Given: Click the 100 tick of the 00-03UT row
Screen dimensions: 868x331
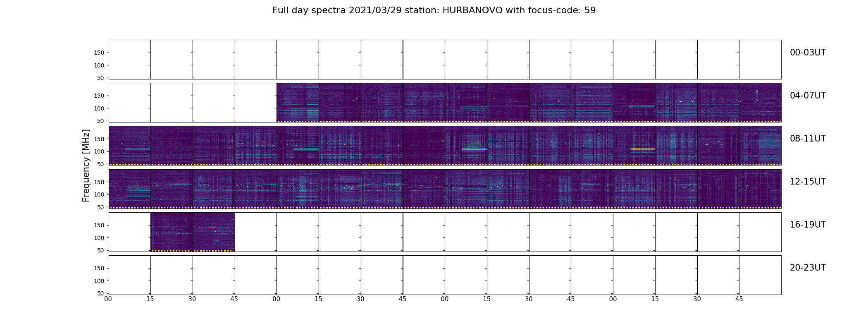Looking at the screenshot, I should coord(99,65).
